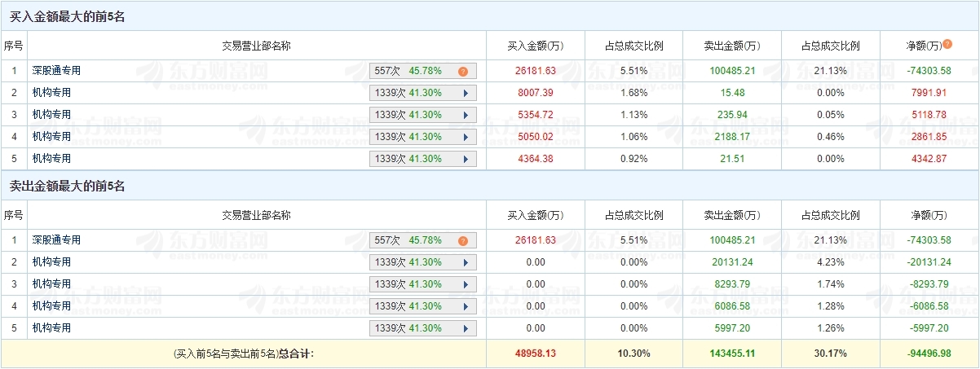Expand the 1339次 badge in row with net 4342.87

coord(422,159)
